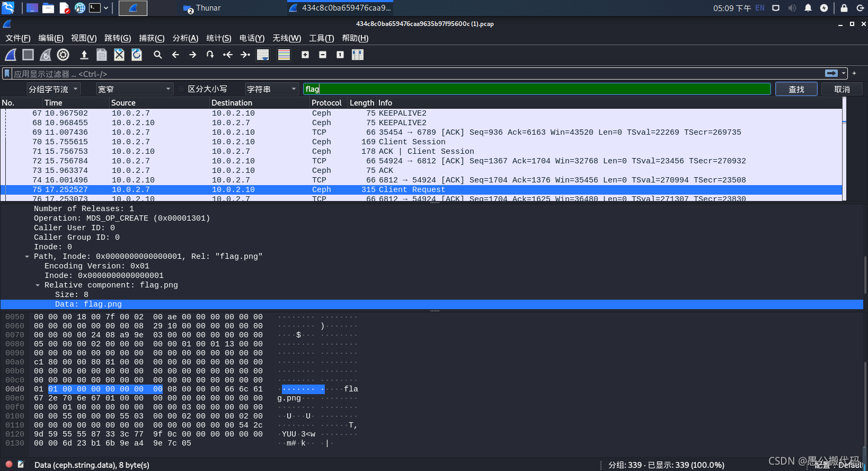The height and width of the screenshot is (471, 868).
Task: Click the expert info status icon
Action: (x=9, y=464)
